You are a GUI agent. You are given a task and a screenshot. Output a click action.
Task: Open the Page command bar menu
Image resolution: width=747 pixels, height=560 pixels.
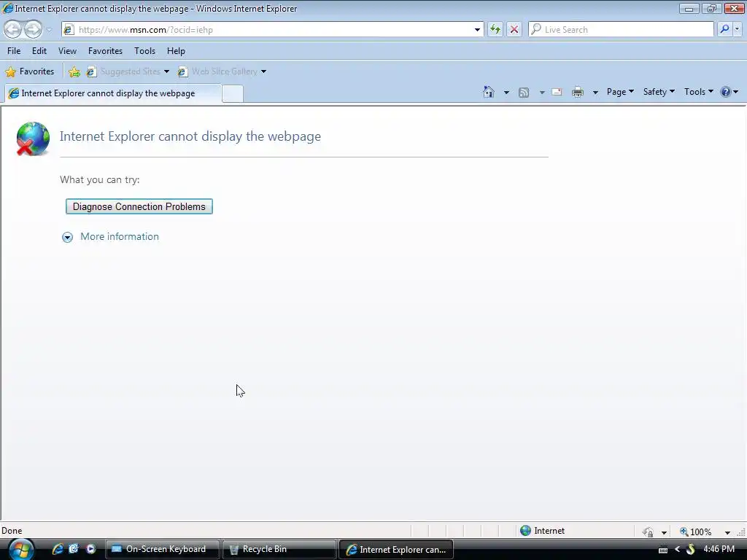(x=620, y=92)
